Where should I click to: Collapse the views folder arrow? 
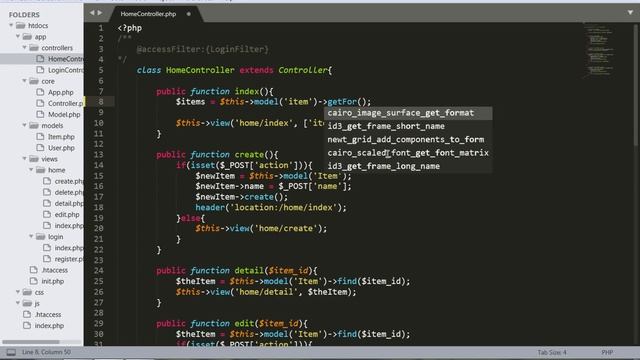point(24,158)
